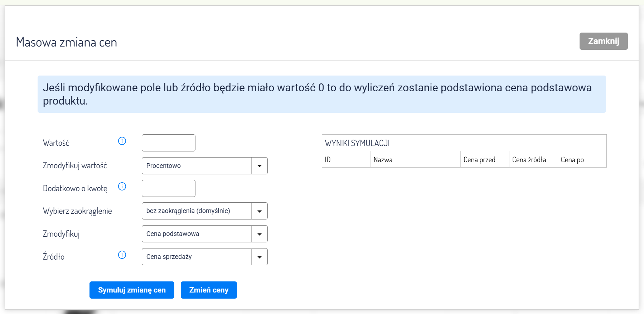Image resolution: width=644 pixels, height=314 pixels.
Task: Select the Cena po column header
Action: 572,160
